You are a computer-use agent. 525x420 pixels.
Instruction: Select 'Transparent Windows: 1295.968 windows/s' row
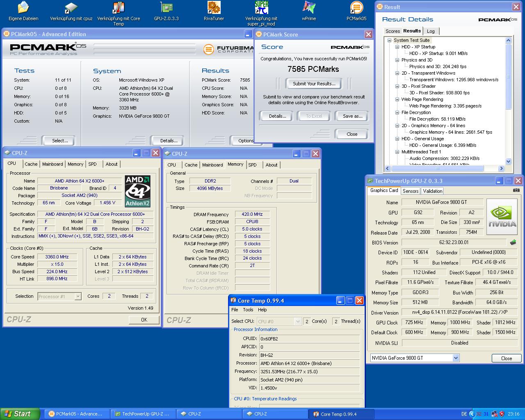[x=454, y=80]
